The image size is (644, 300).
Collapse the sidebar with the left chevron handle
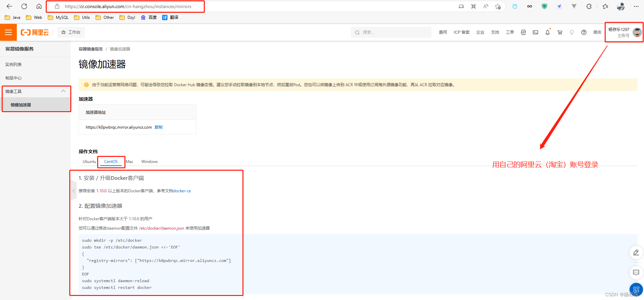[74, 191]
